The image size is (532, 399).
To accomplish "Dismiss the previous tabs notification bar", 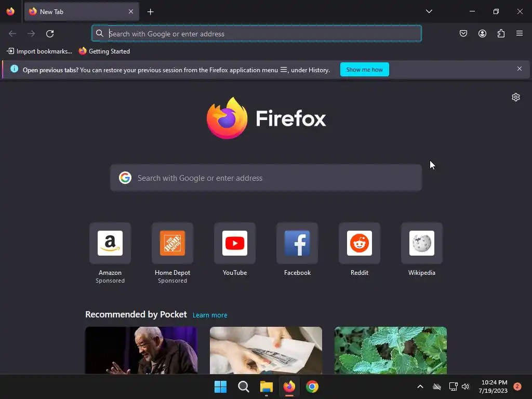I will click(520, 69).
